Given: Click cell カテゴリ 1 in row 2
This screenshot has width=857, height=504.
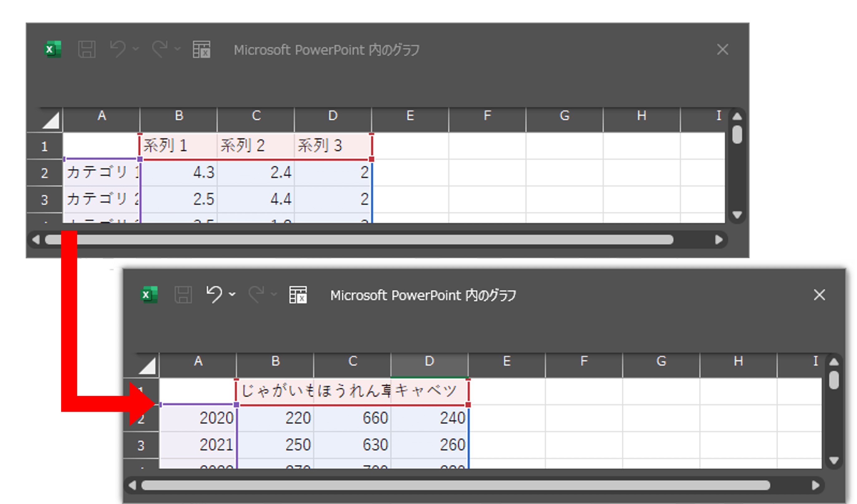Looking at the screenshot, I should click(101, 173).
